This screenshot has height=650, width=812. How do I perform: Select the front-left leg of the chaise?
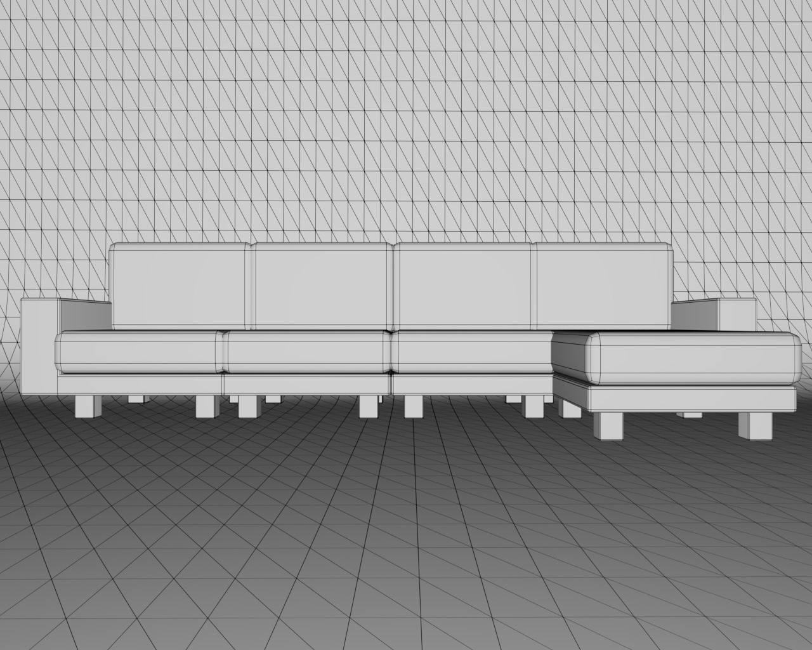point(608,425)
